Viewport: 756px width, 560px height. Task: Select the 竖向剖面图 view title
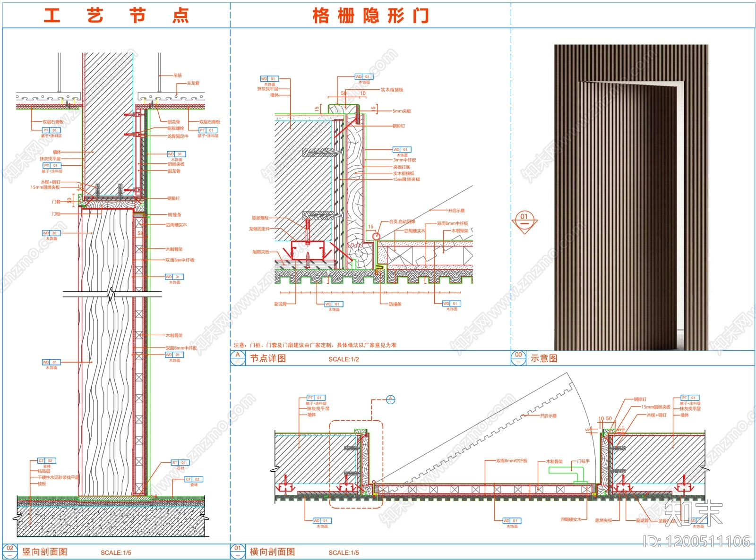pyautogui.click(x=44, y=552)
